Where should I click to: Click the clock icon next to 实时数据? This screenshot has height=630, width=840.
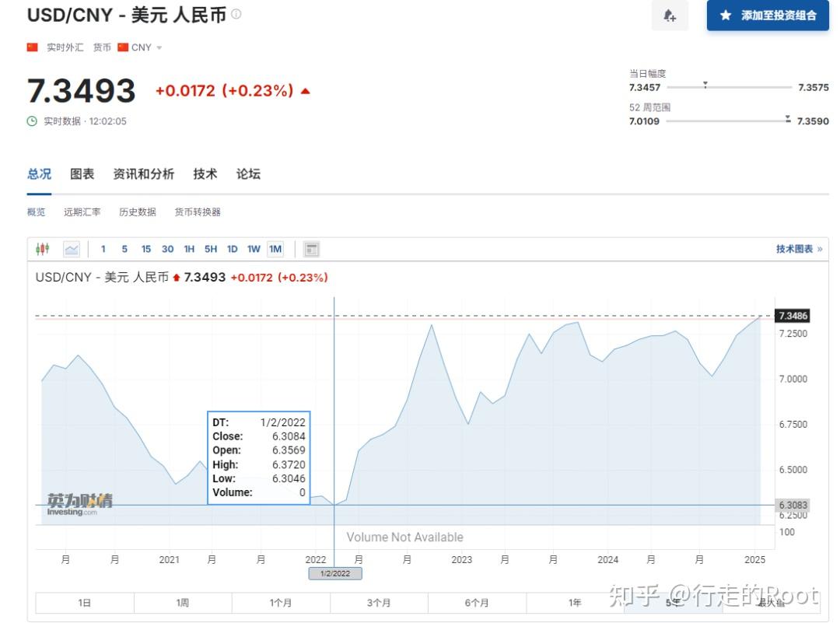coord(31,121)
